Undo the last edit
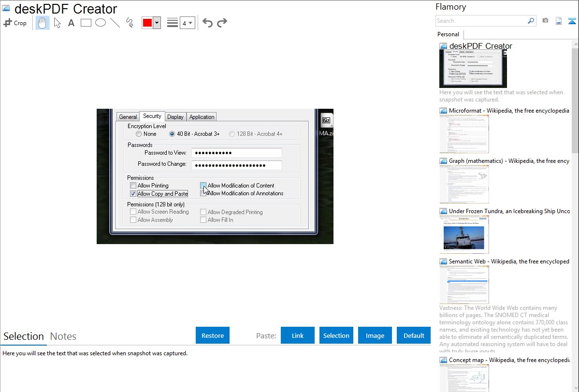The height and width of the screenshot is (392, 579). (x=207, y=23)
